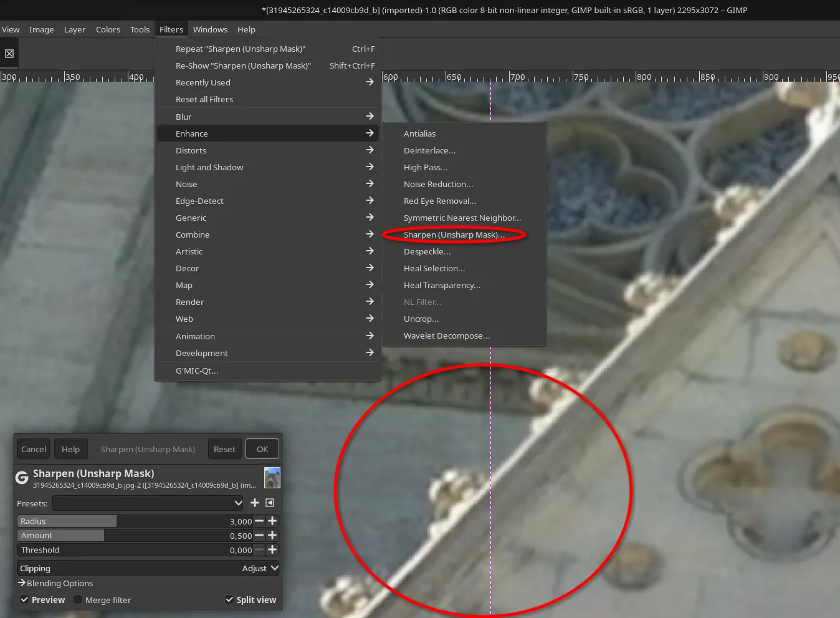Image resolution: width=840 pixels, height=618 pixels.
Task: Open the Presets dropdown
Action: [x=148, y=503]
